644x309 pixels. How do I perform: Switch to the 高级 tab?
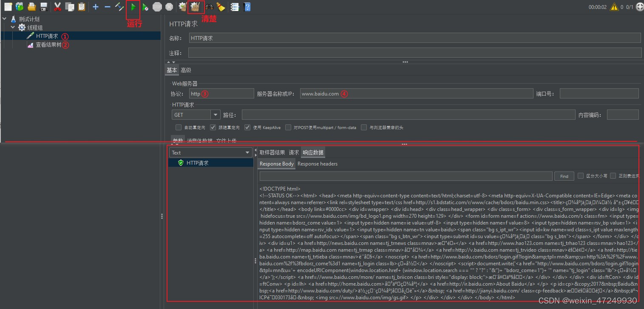point(186,70)
